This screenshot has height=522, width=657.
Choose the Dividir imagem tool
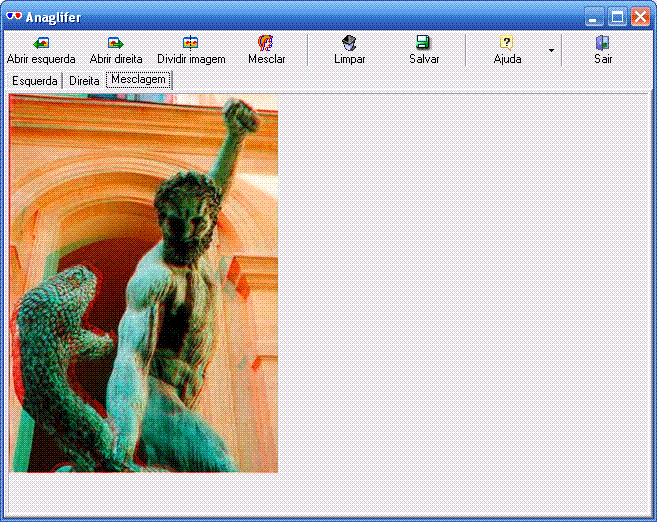click(191, 50)
